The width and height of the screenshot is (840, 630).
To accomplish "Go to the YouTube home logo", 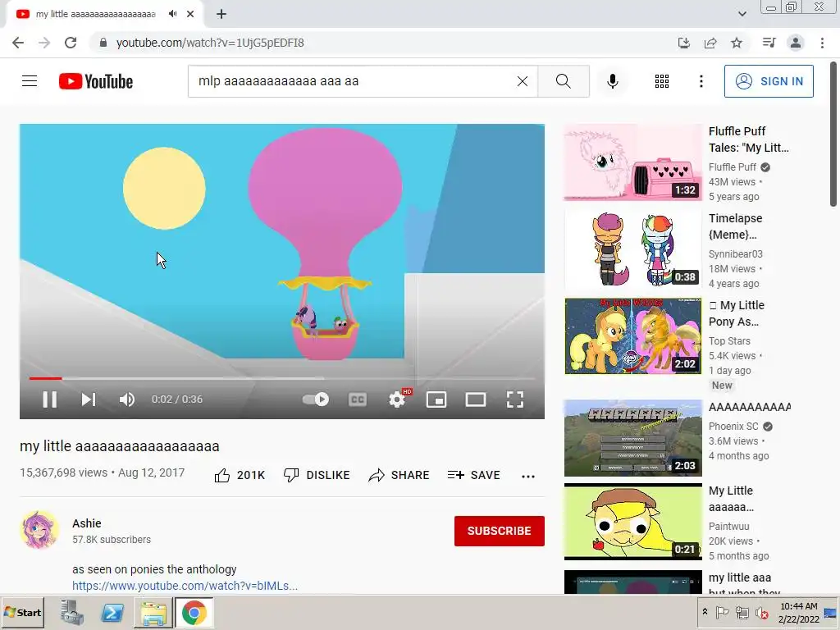I will coord(95,81).
